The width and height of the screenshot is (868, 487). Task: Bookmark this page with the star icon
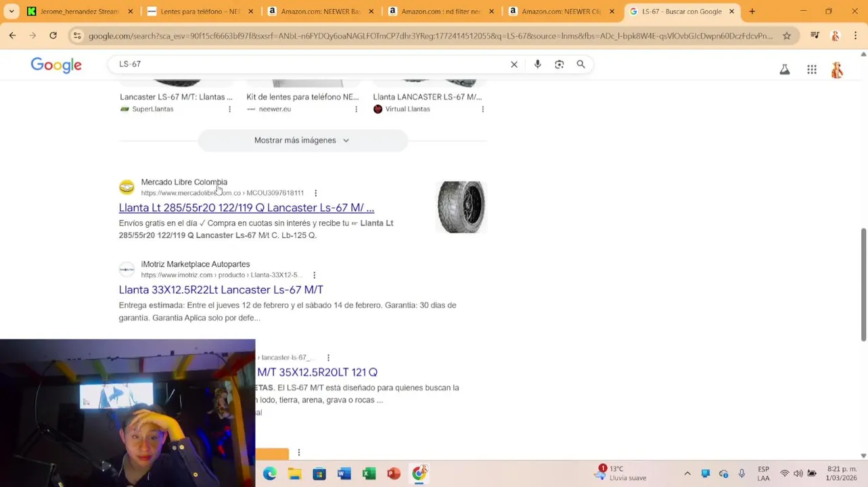[786, 36]
